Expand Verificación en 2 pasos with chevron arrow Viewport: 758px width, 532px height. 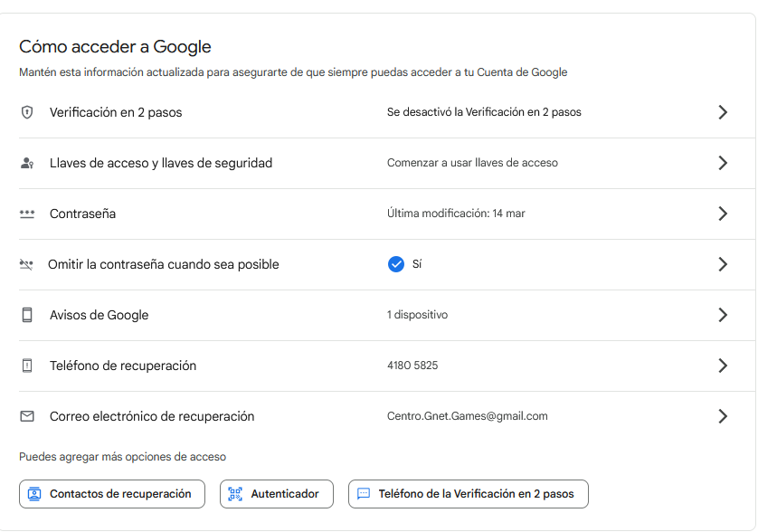click(722, 112)
